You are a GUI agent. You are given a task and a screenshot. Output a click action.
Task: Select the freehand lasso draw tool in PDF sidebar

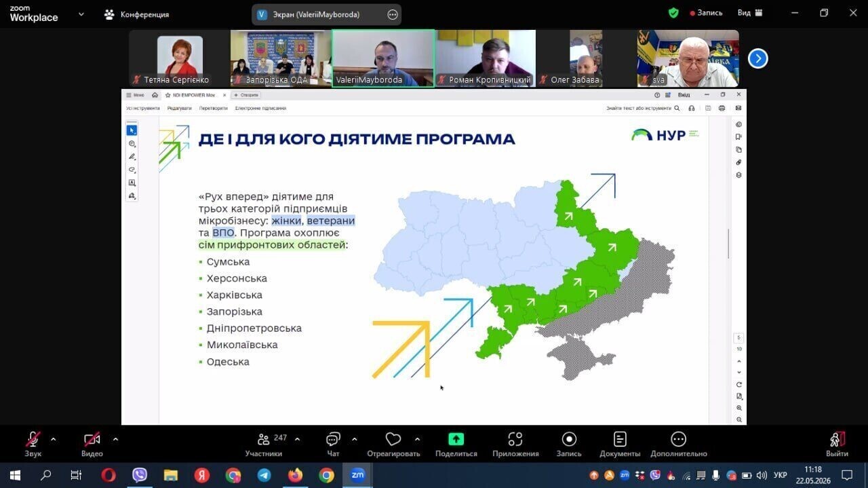pos(132,170)
